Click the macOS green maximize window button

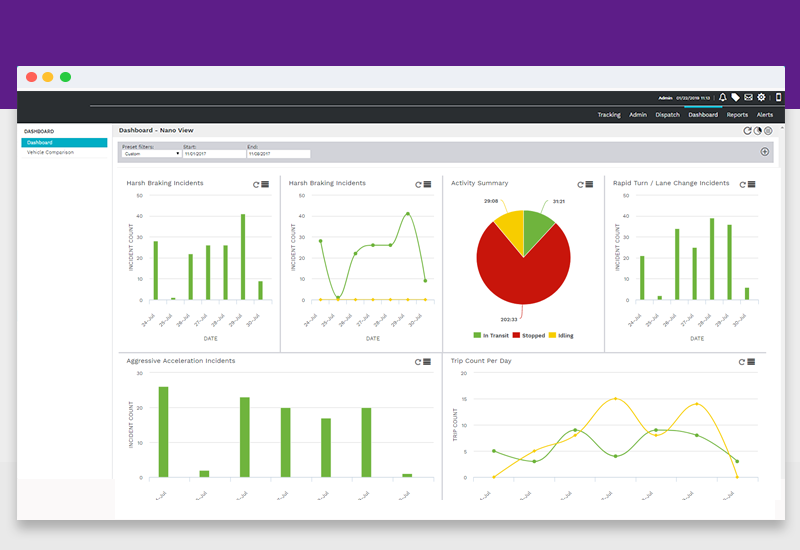pos(65,77)
